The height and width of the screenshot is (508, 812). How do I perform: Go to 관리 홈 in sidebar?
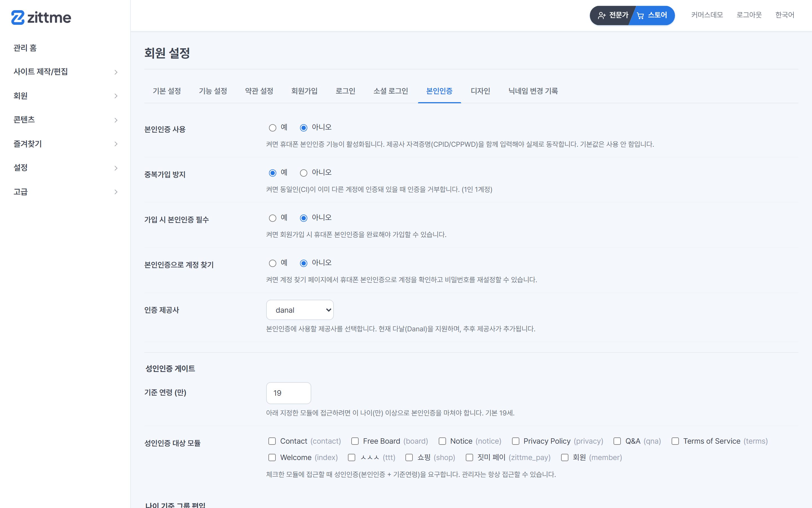click(x=25, y=48)
